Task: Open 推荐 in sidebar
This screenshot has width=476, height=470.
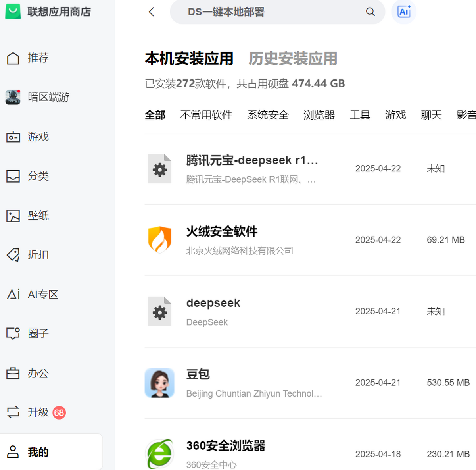Action: click(38, 58)
